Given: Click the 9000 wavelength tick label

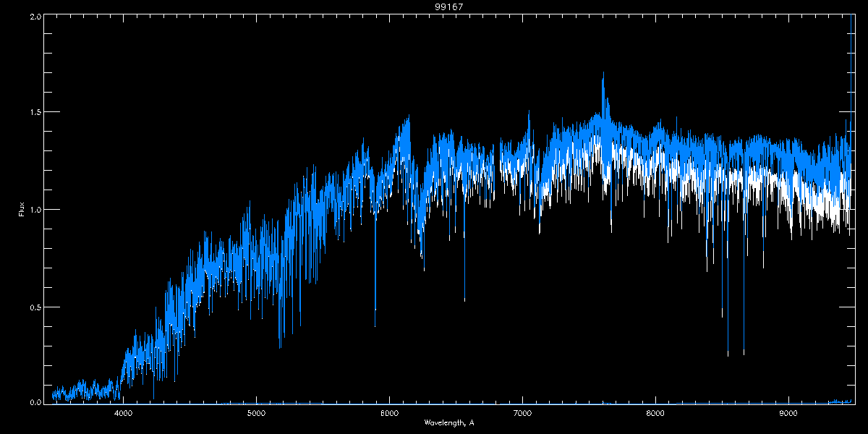Looking at the screenshot, I should (788, 414).
